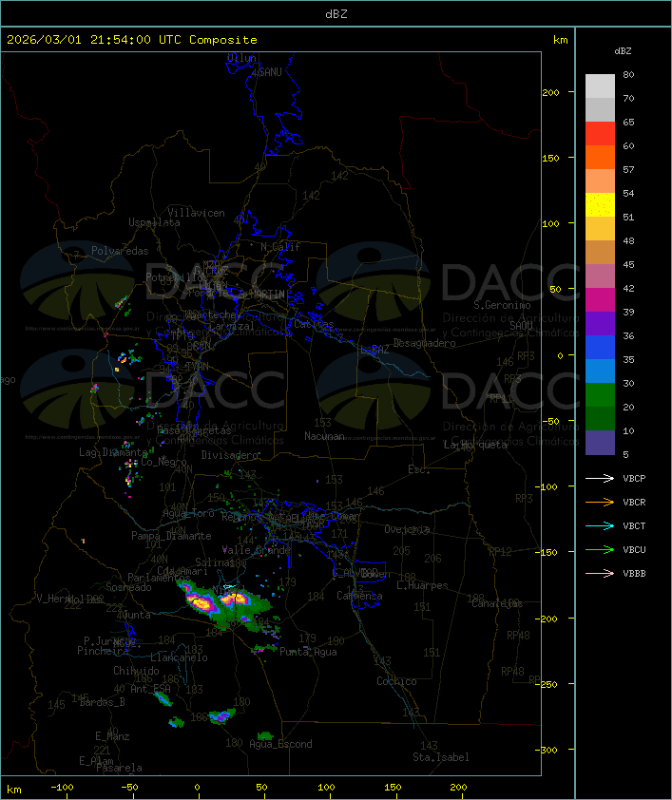672x800 pixels.
Task: Click the timestamp '2026/03/01 21:54:00 UTC Composite'
Action: 132,40
